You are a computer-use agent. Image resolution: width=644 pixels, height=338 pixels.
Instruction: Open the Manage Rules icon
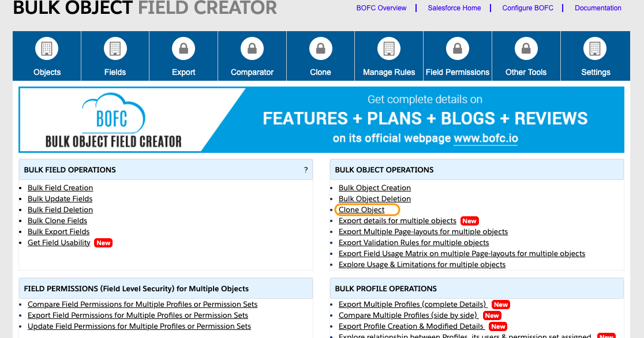click(389, 48)
